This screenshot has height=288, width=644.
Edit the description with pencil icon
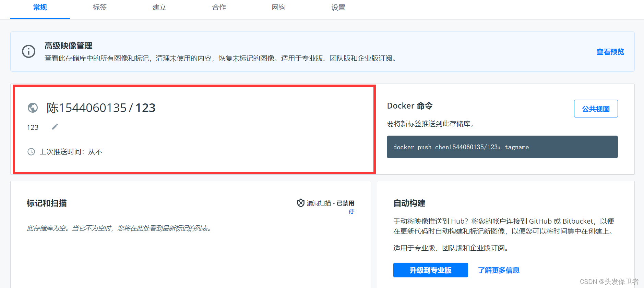click(55, 127)
